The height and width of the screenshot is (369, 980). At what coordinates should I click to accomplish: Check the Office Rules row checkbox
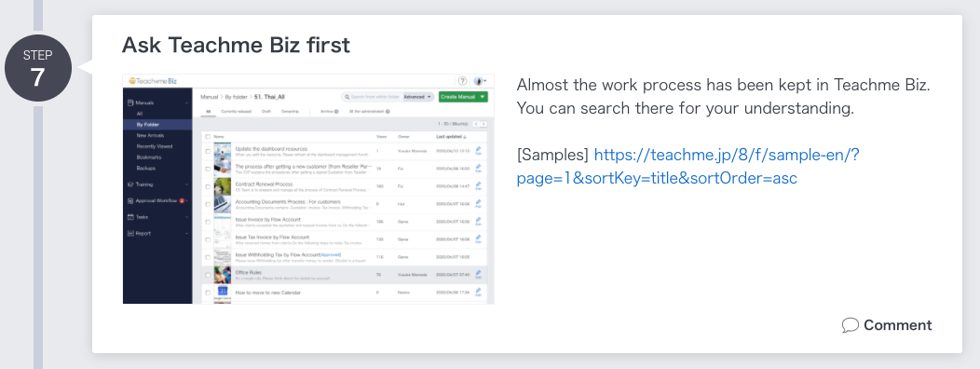(x=208, y=274)
